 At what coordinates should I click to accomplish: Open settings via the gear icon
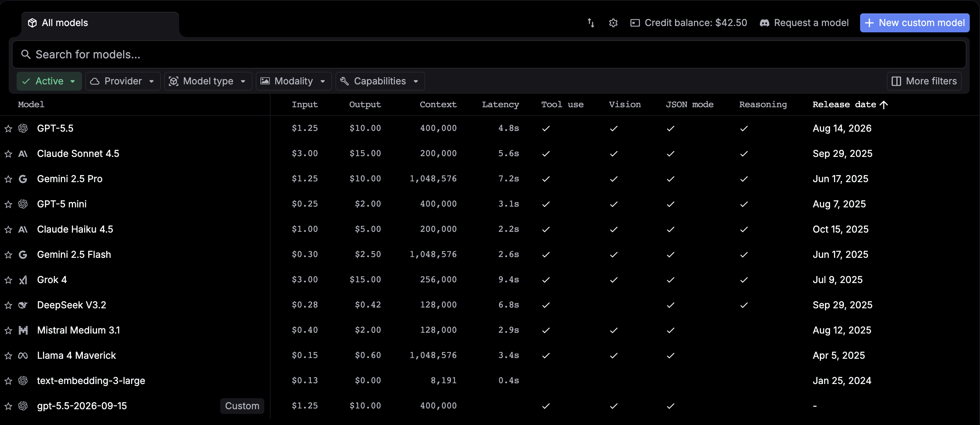(x=613, y=23)
